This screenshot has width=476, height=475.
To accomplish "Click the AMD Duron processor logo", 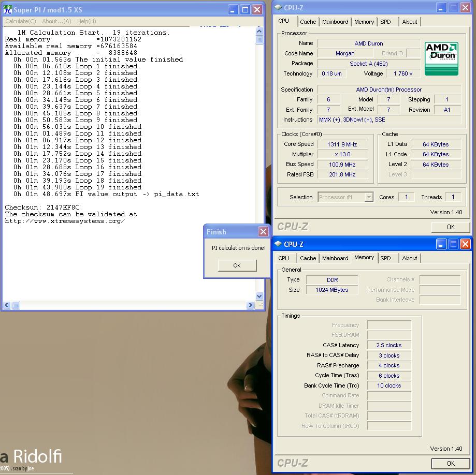I will 441,58.
